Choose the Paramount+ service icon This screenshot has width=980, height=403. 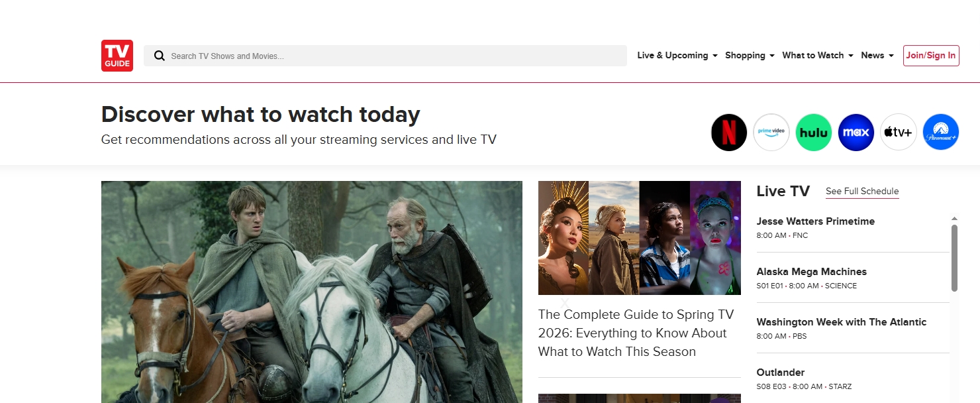(x=941, y=133)
